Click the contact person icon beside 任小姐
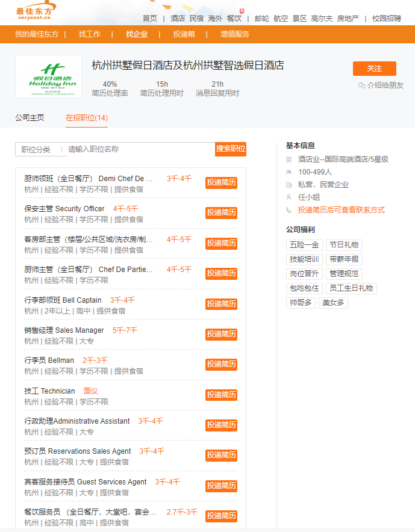 (x=289, y=197)
